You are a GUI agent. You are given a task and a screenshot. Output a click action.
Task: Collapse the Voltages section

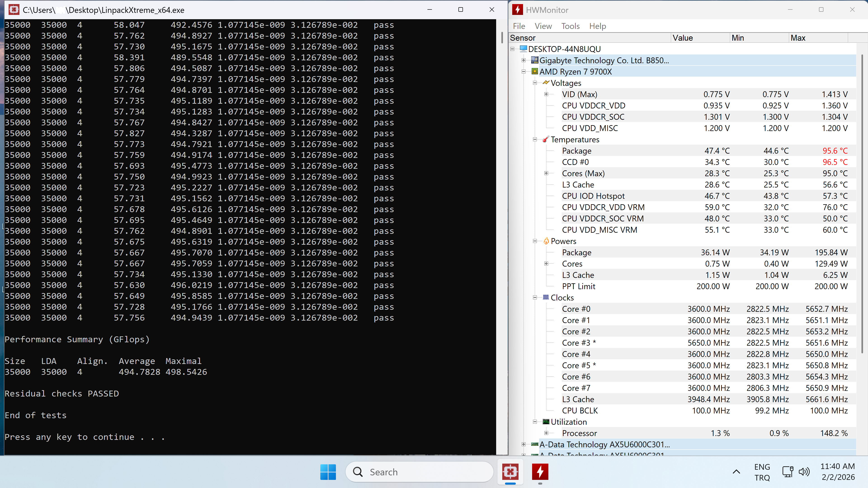535,83
